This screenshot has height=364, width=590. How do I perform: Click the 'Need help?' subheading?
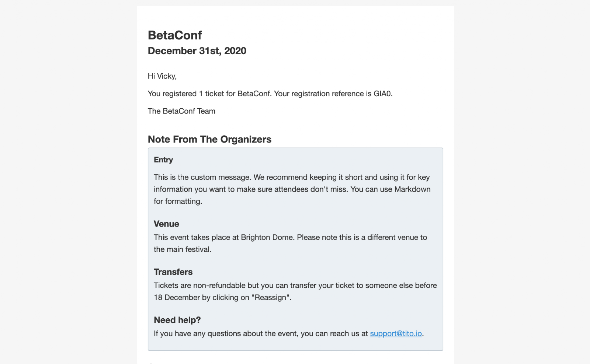(x=177, y=320)
